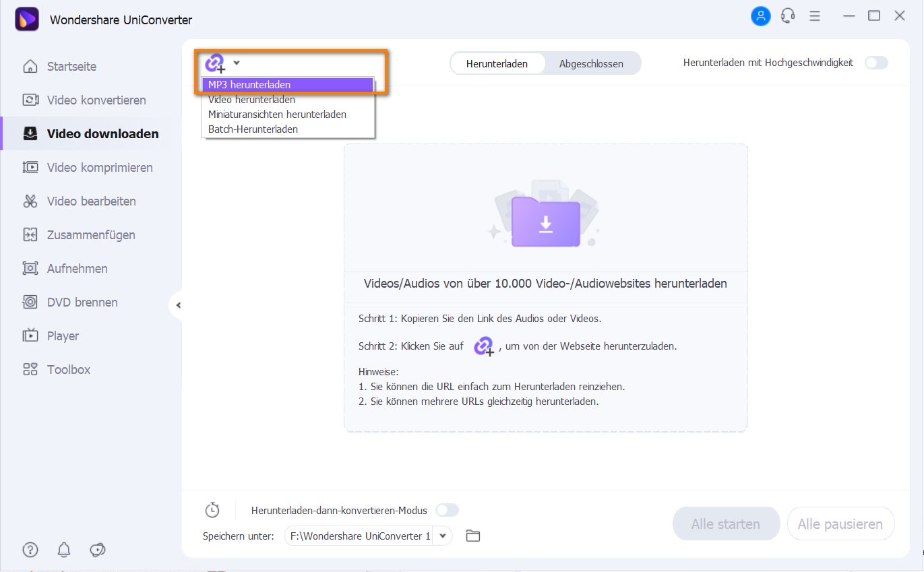Minimize the UniConverter window
Screen dimensions: 924x572
coord(849,16)
